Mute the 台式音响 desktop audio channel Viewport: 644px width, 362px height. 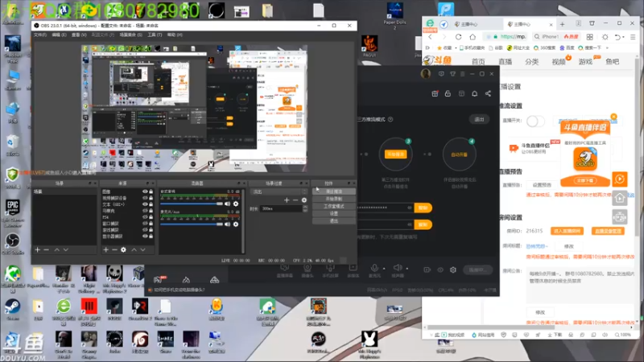pos(227,204)
